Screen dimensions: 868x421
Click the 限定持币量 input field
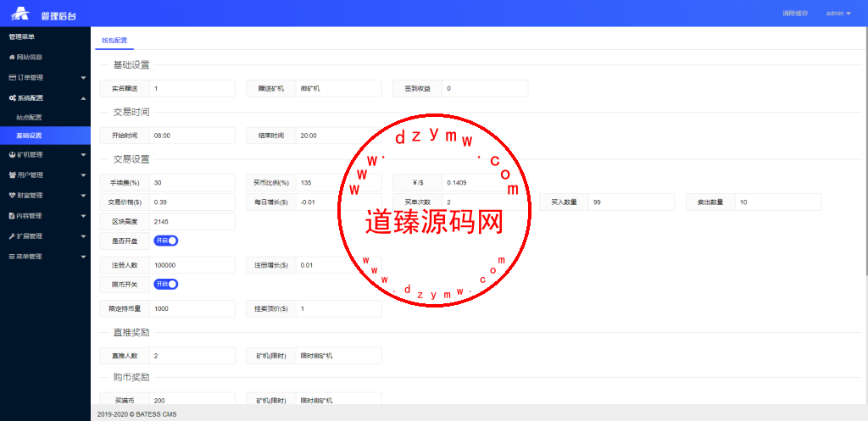click(192, 308)
